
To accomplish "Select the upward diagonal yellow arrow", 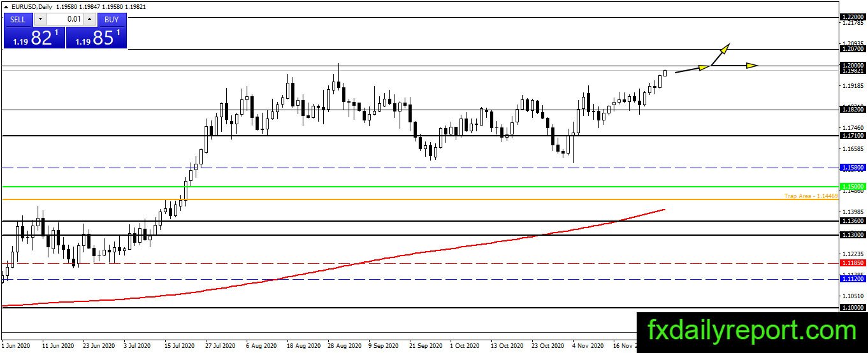I will 720,54.
